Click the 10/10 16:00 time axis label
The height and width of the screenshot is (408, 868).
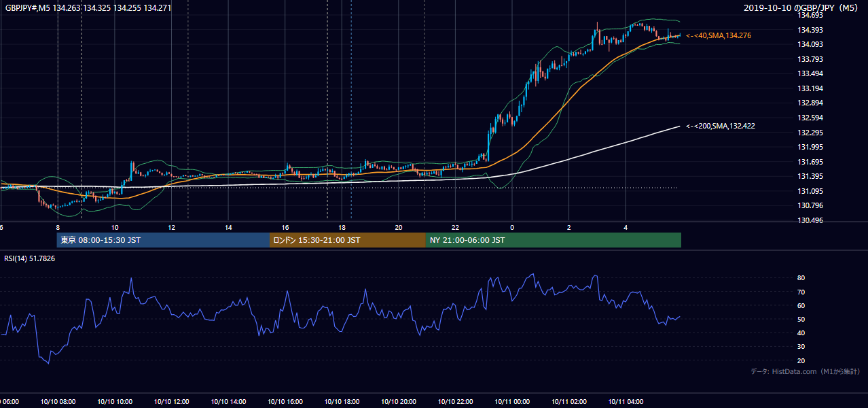[x=285, y=402]
